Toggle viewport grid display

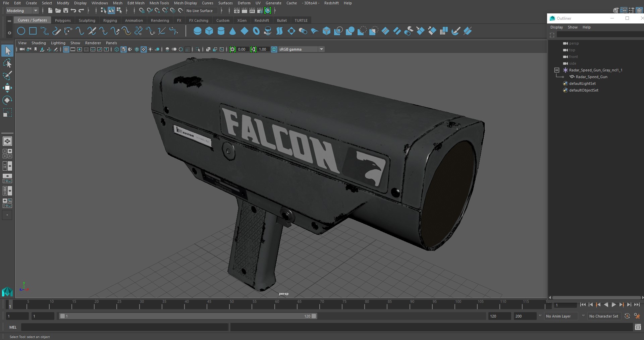[66, 49]
